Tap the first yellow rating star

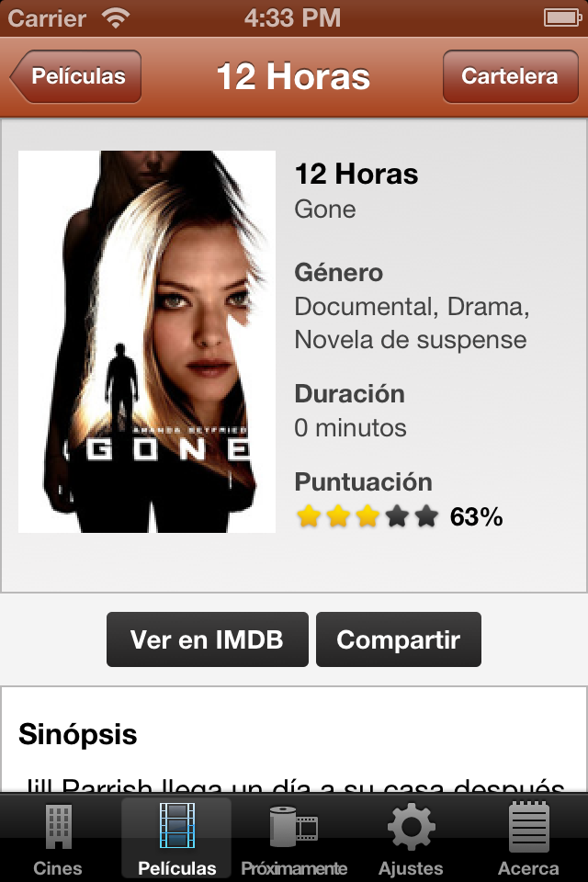click(309, 515)
